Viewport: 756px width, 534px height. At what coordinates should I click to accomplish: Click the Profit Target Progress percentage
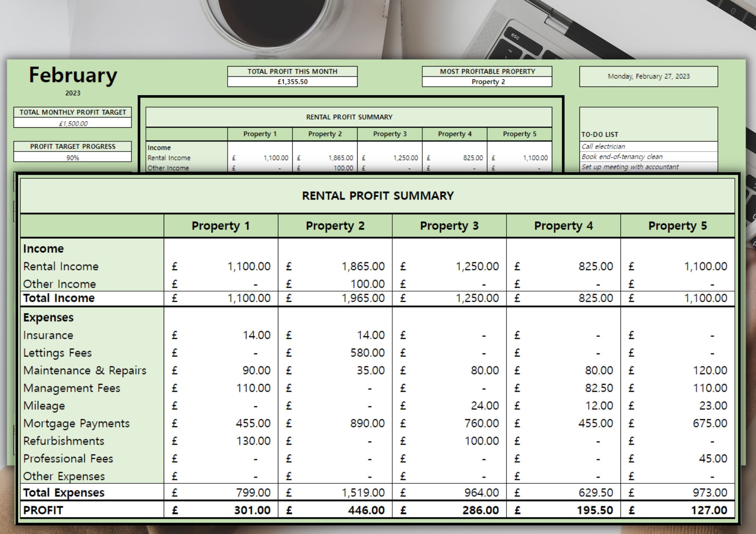tap(72, 156)
